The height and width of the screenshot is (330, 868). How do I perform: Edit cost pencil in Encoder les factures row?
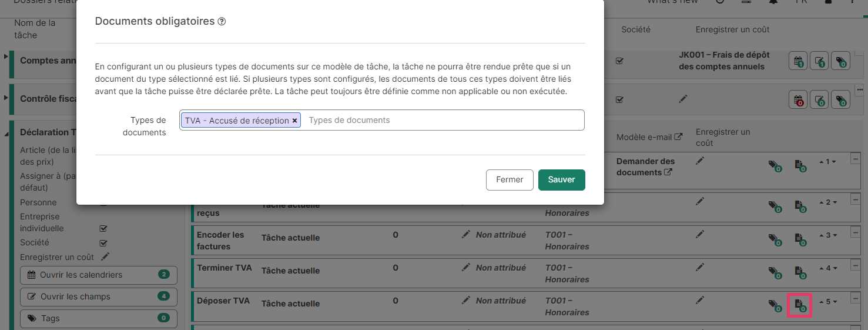coord(700,234)
